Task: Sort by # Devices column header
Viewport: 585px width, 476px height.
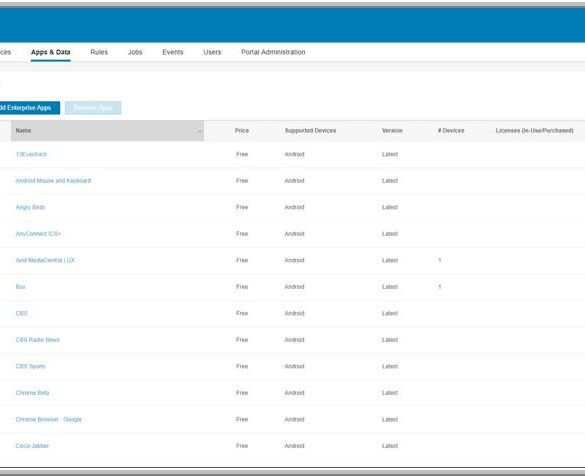Action: click(x=451, y=131)
